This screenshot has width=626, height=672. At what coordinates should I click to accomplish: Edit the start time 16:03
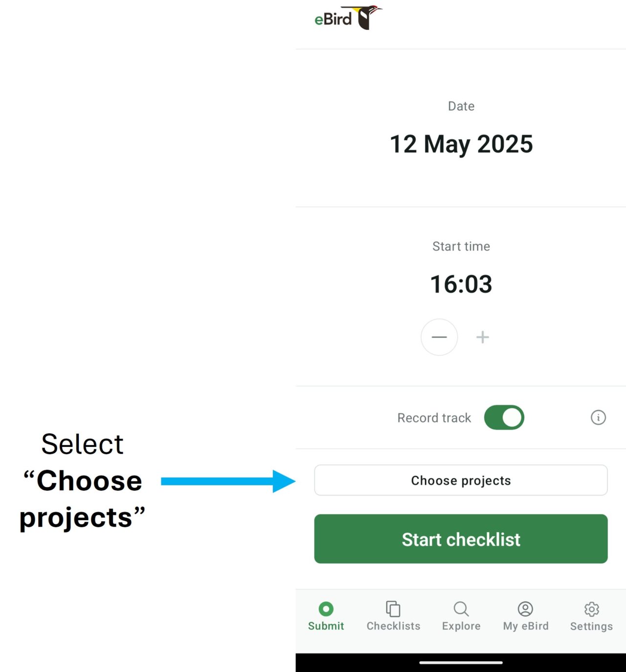click(x=461, y=284)
